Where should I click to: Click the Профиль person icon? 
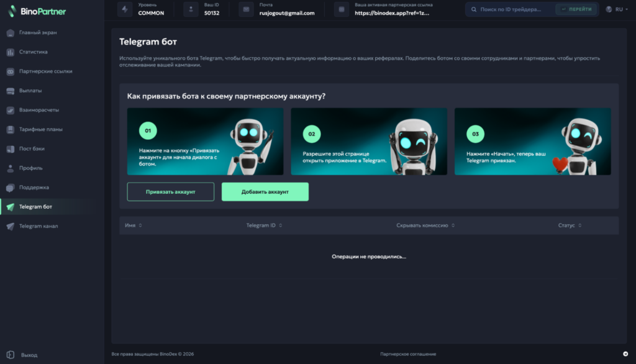coord(11,168)
